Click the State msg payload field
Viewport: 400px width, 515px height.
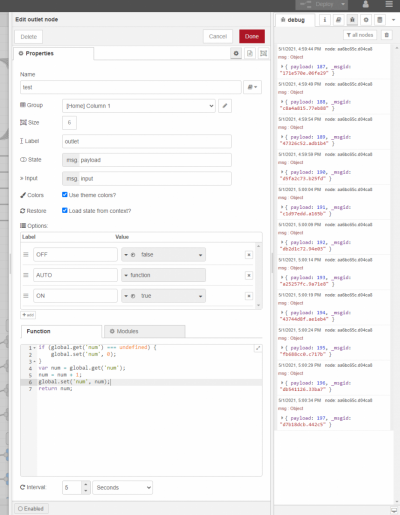pos(147,160)
